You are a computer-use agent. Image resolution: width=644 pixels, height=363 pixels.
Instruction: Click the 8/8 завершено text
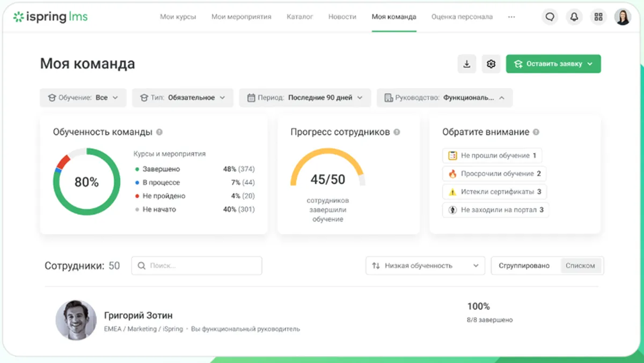(x=489, y=320)
